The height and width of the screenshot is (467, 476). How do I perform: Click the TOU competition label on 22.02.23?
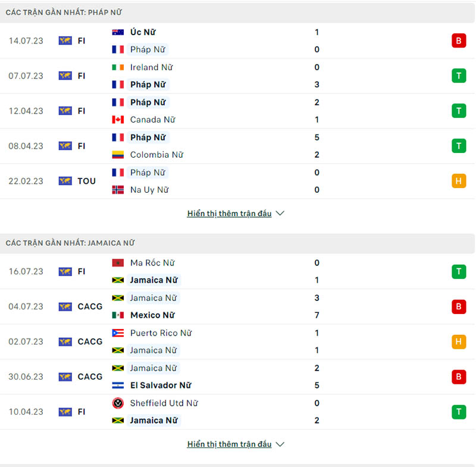tap(86, 181)
